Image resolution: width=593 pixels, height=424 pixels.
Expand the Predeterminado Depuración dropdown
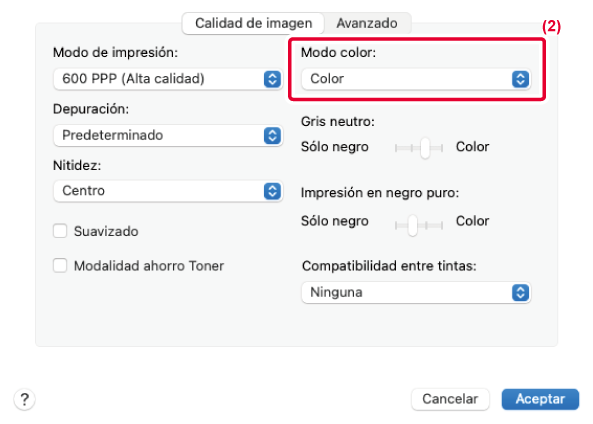point(168,135)
